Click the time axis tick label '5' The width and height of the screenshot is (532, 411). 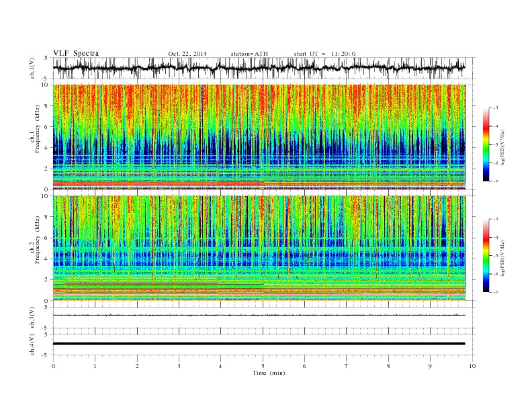(x=263, y=366)
